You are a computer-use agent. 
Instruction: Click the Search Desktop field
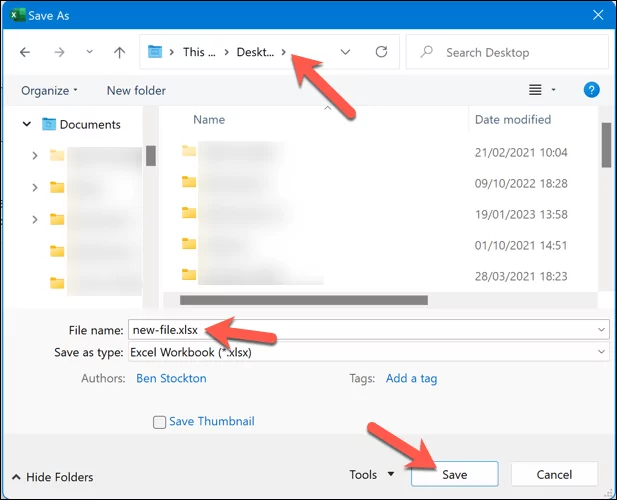click(x=507, y=52)
